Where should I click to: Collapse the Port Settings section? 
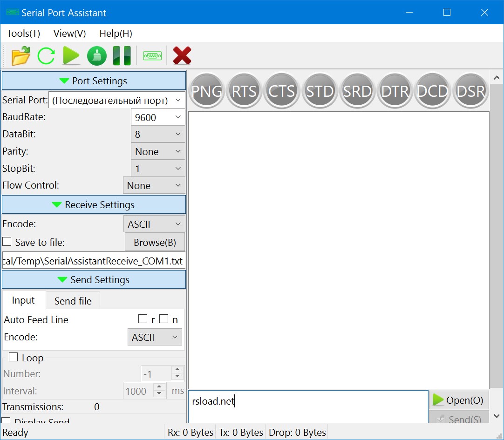[94, 81]
